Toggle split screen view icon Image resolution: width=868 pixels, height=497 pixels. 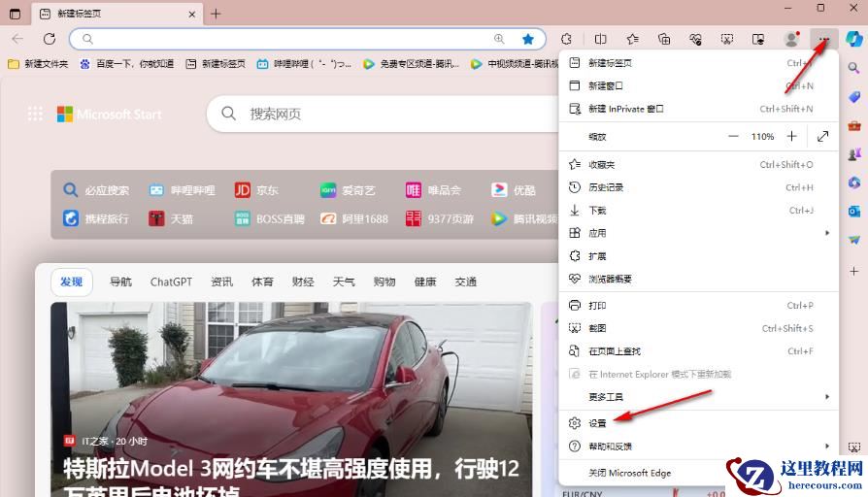click(x=600, y=39)
